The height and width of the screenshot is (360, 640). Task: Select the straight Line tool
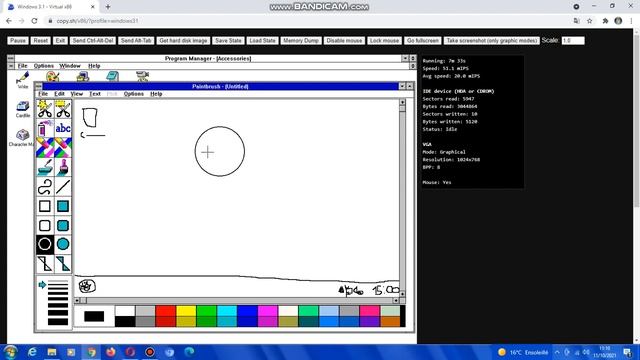pos(63,187)
